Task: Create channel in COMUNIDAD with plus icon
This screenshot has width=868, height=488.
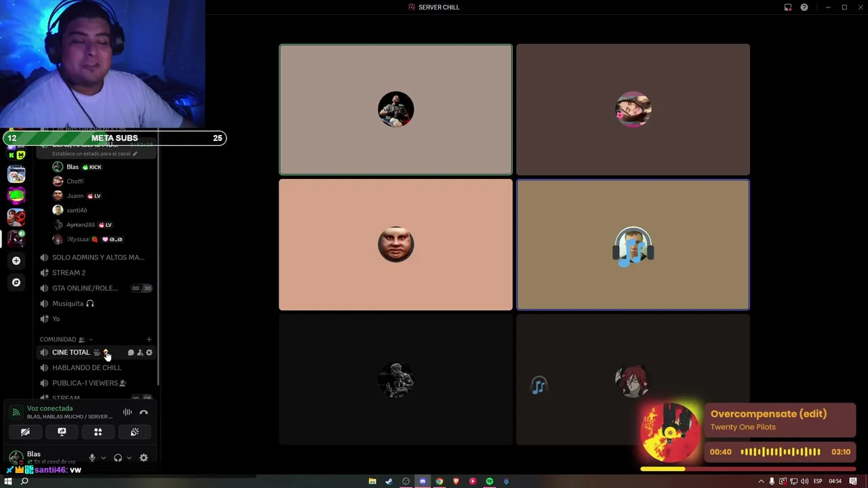Action: coord(149,340)
